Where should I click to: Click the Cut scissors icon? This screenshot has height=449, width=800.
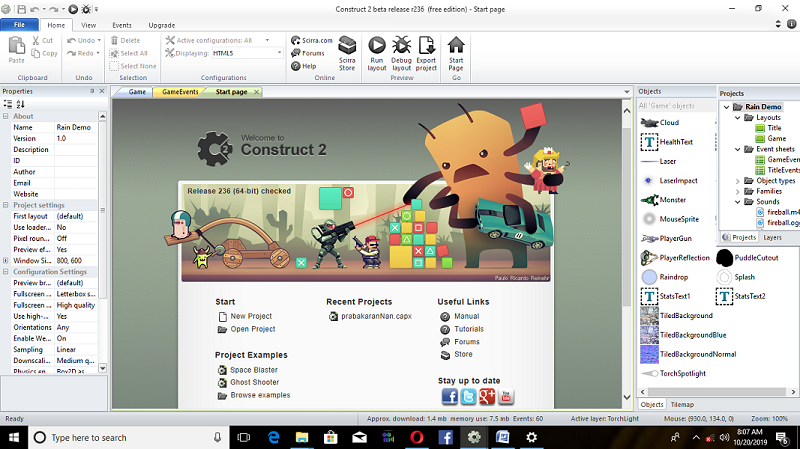coord(36,40)
